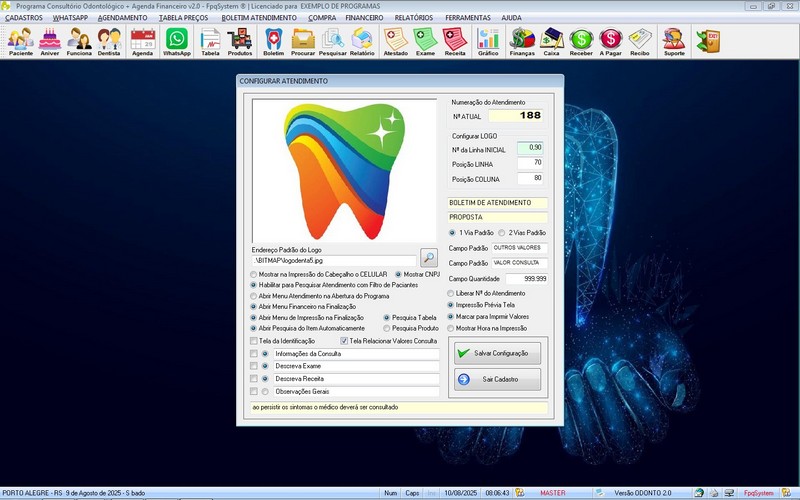Open the Financeiro menu
This screenshot has width=800, height=500.
[365, 18]
